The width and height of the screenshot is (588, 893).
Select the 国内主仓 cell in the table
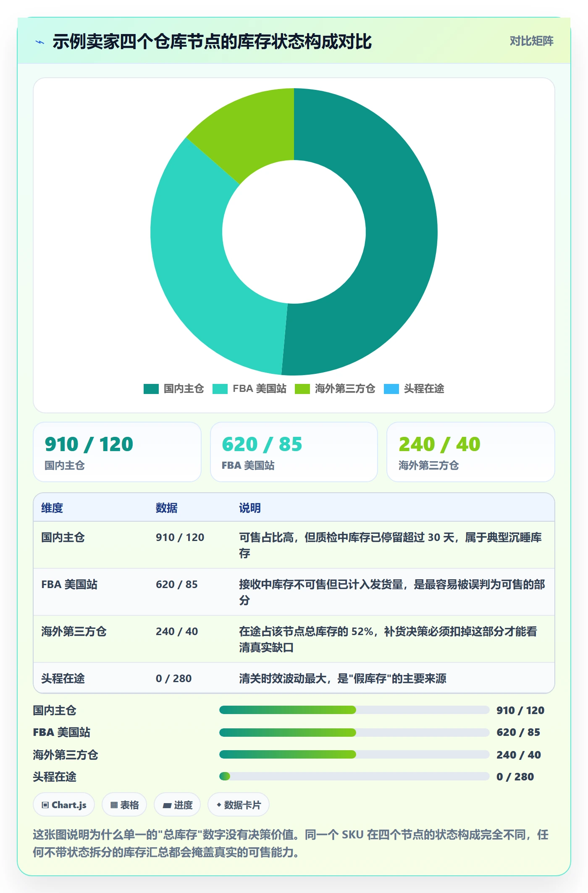63,537
